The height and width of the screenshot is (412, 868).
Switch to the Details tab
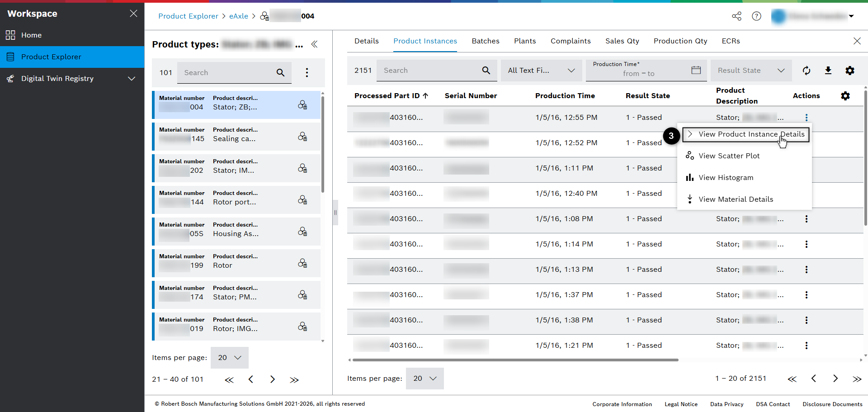click(x=367, y=41)
